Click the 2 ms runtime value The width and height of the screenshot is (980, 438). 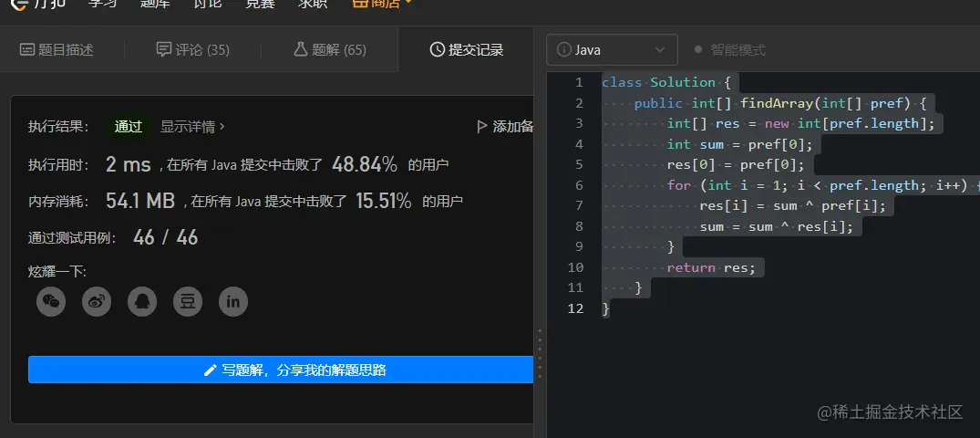tap(129, 164)
